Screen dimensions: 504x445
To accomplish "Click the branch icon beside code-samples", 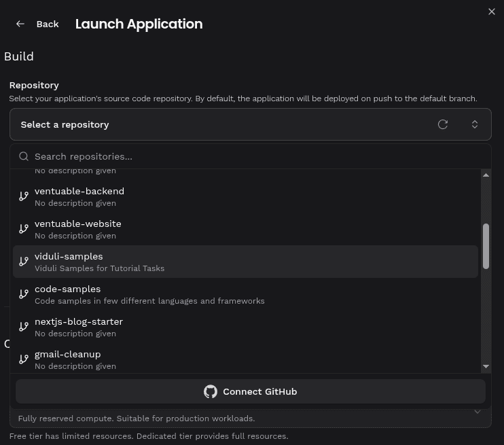I will [x=24, y=294].
